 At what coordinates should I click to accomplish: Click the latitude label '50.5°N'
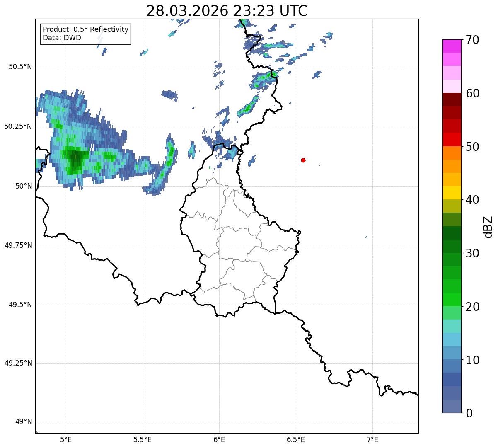pos(20,67)
